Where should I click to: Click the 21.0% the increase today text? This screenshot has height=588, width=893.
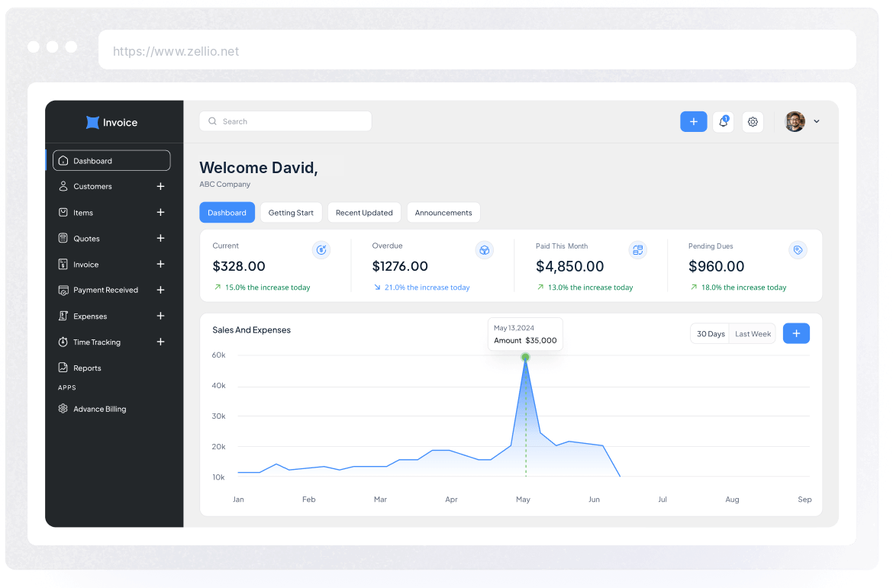(427, 288)
